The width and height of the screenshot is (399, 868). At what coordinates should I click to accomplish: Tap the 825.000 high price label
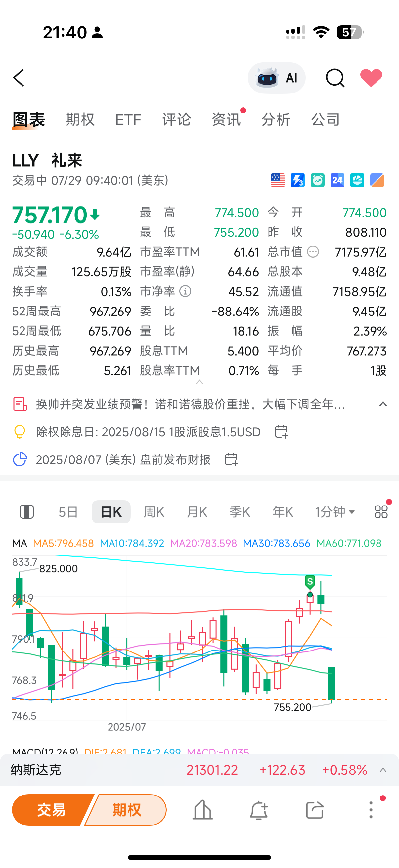[x=59, y=569]
